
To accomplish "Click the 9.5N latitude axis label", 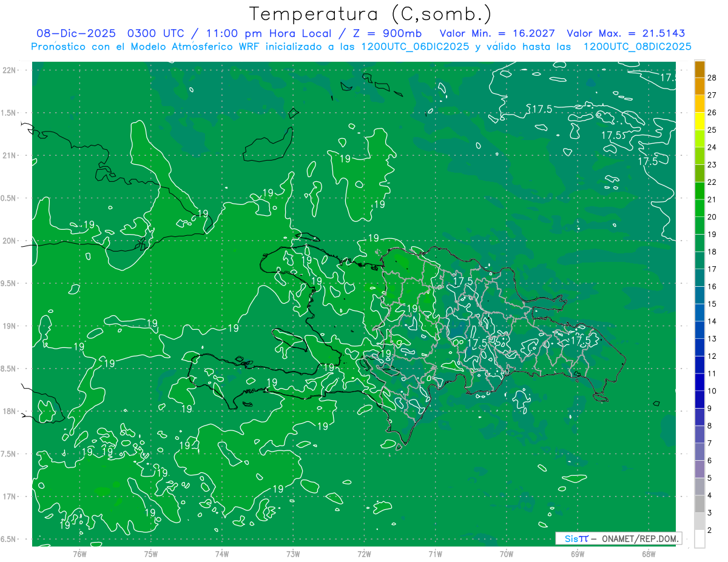I will point(9,284).
